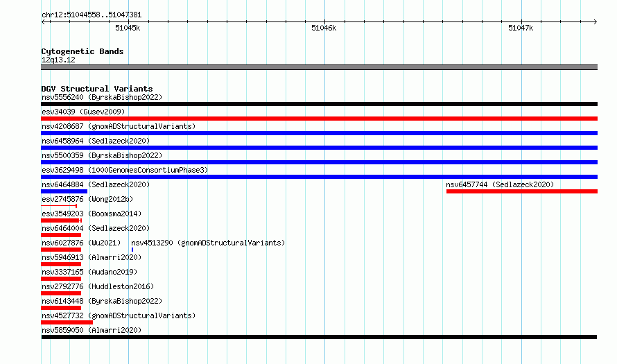The image size is (617, 364).
Task: Open nsv6027876 (Wu2021) label
Action: click(x=81, y=243)
